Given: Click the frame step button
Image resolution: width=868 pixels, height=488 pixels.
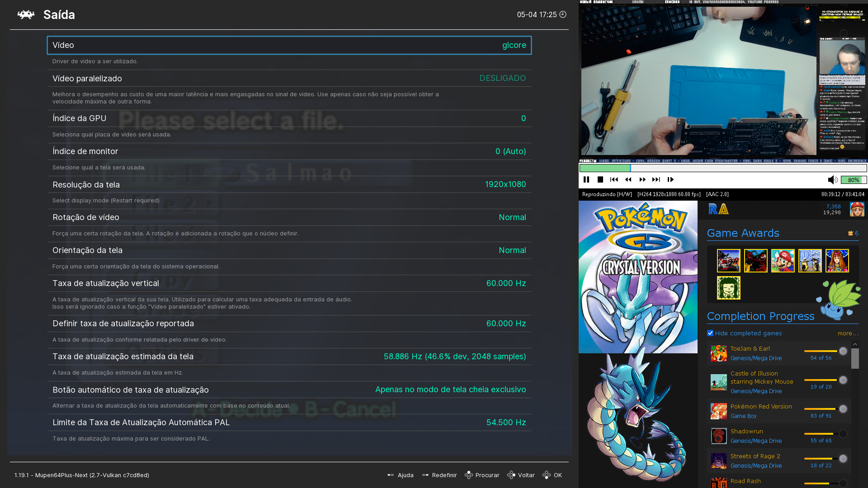Looking at the screenshot, I should (x=670, y=180).
